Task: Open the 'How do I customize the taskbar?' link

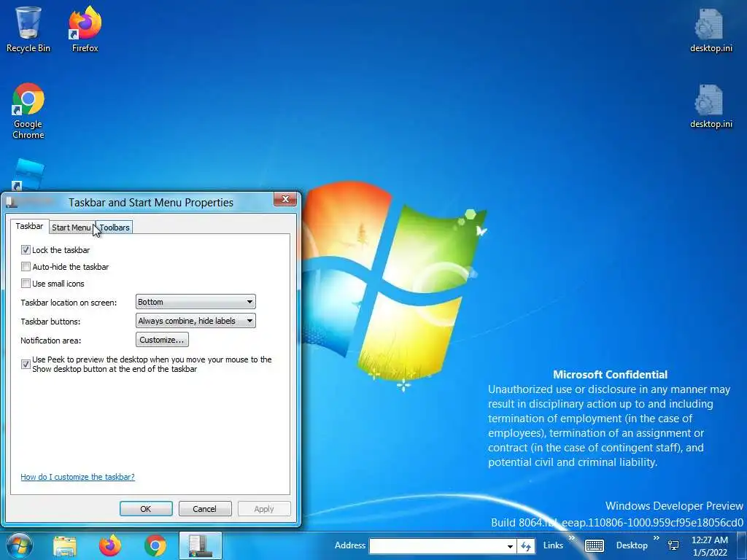Action: click(77, 477)
